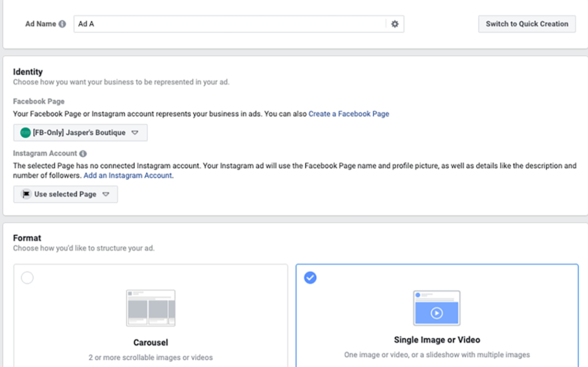Click the Carousel format title
Image resolution: width=588 pixels, height=367 pixels.
click(x=151, y=342)
